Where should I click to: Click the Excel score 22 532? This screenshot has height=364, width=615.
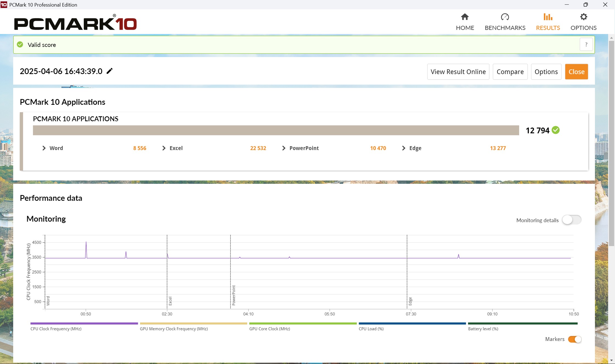[x=258, y=148]
